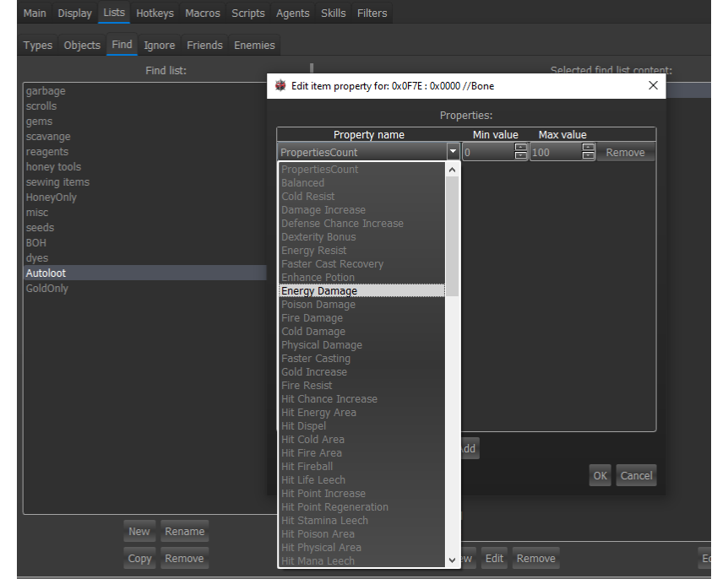Click the dropdown list scrollbar thumb
Viewport: 728px width, 579px height.
[452, 236]
